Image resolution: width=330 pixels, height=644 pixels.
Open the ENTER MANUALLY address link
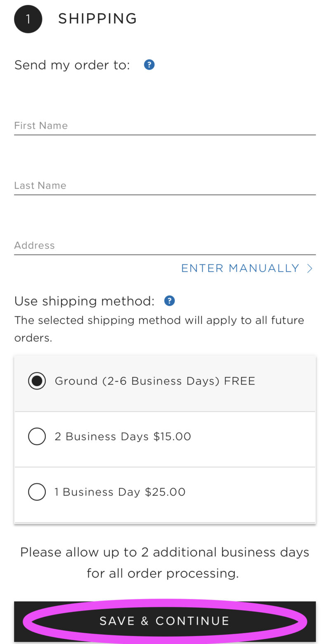[x=240, y=269]
